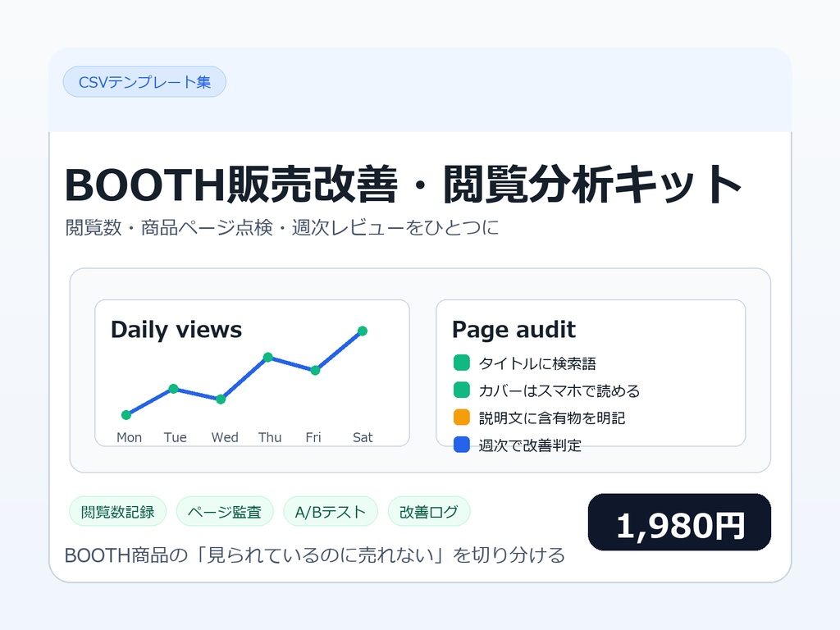Click the green swatch beside タイトルに検索語
Image resolution: width=840 pixels, height=630 pixels.
click(461, 363)
